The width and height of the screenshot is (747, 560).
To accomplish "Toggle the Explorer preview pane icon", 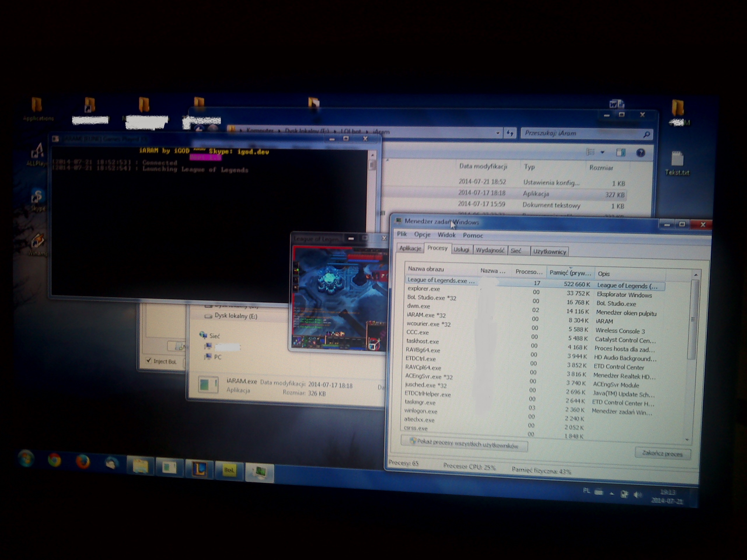I will click(x=621, y=153).
